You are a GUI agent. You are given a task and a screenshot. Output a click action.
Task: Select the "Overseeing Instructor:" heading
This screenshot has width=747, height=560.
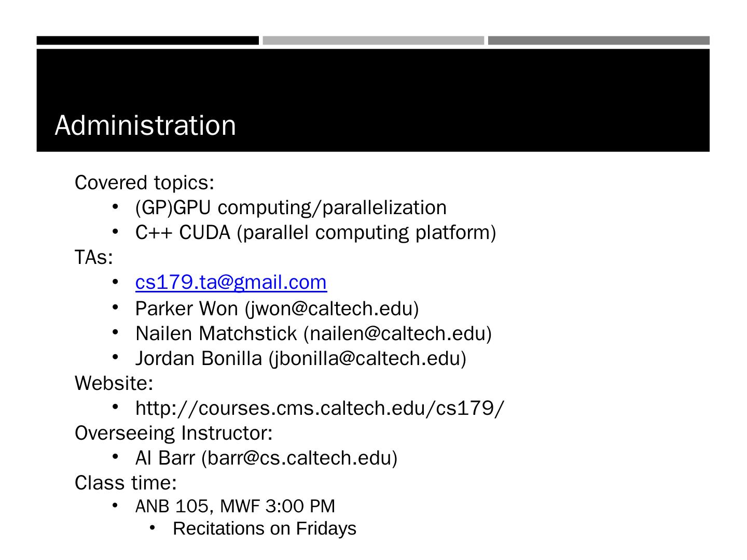174,433
